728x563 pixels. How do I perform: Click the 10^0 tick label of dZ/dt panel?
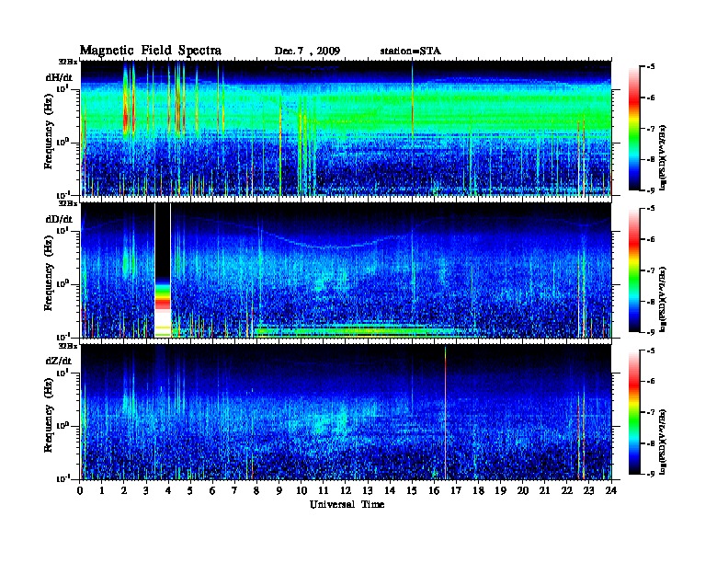63,426
